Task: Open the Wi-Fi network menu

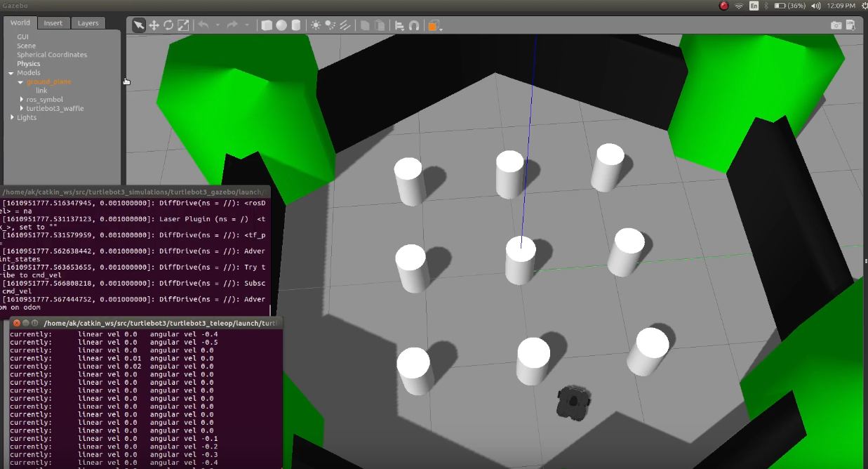Action: 739,6
